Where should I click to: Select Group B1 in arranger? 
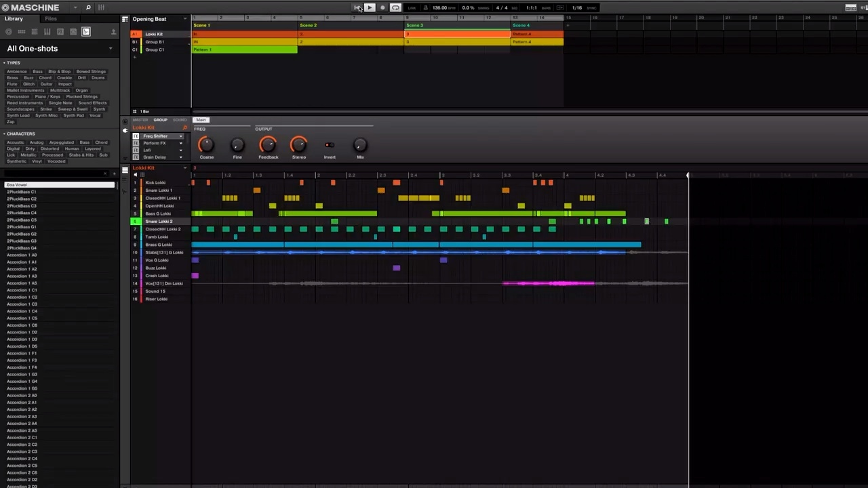click(x=159, y=41)
